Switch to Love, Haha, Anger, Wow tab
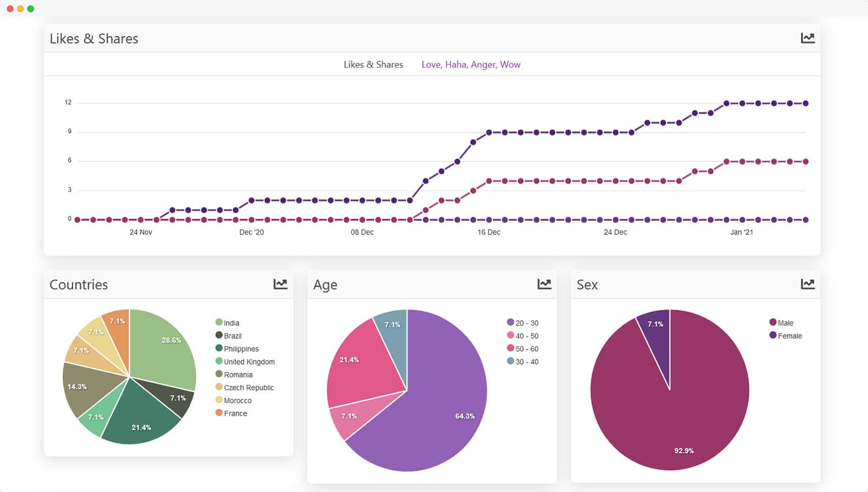868x492 pixels. 471,64
